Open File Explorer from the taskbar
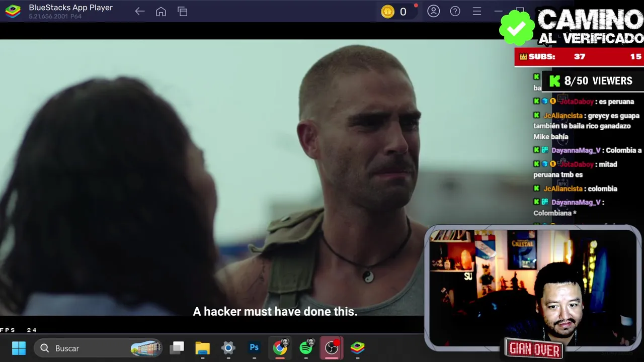 (x=202, y=348)
